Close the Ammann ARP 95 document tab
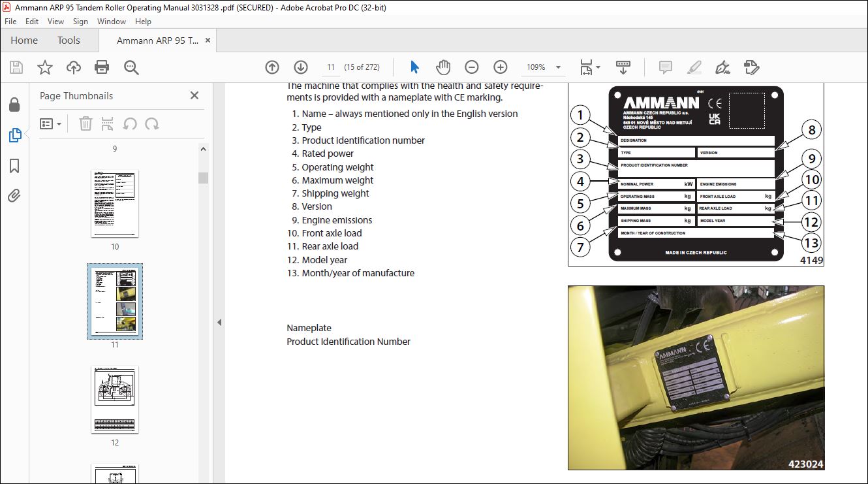Viewport: 868px width, 484px height. tap(208, 40)
